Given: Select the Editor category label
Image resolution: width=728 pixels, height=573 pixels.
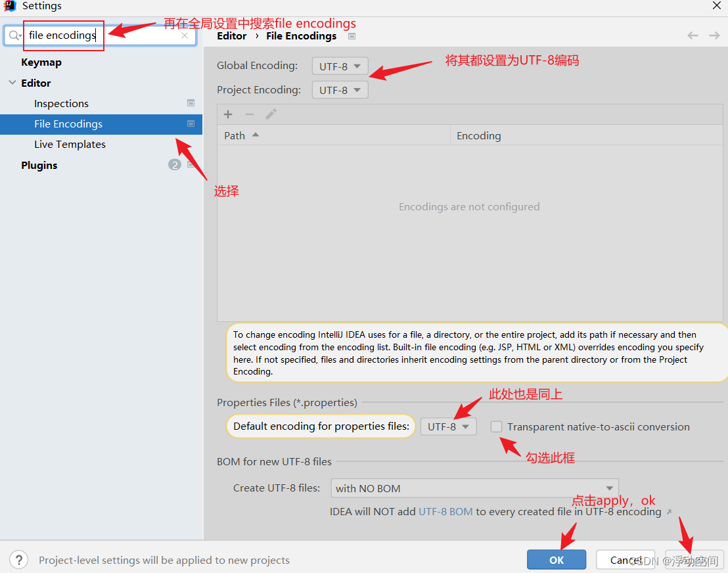Looking at the screenshot, I should (x=35, y=83).
